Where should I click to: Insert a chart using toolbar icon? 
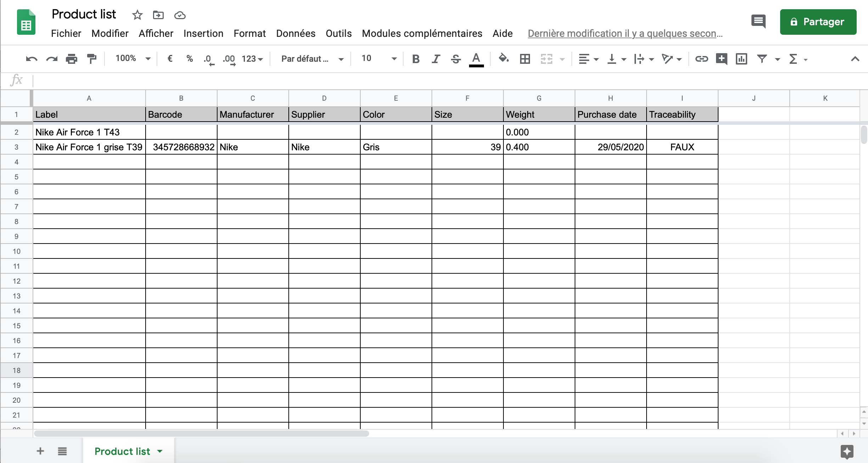(x=741, y=59)
